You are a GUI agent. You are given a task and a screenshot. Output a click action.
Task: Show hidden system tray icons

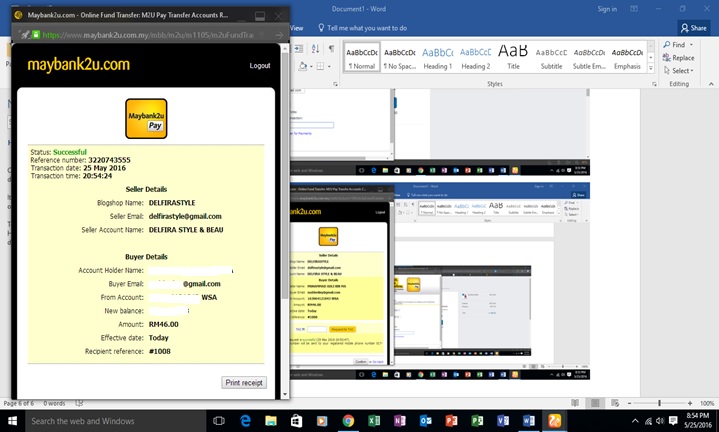[x=635, y=421]
